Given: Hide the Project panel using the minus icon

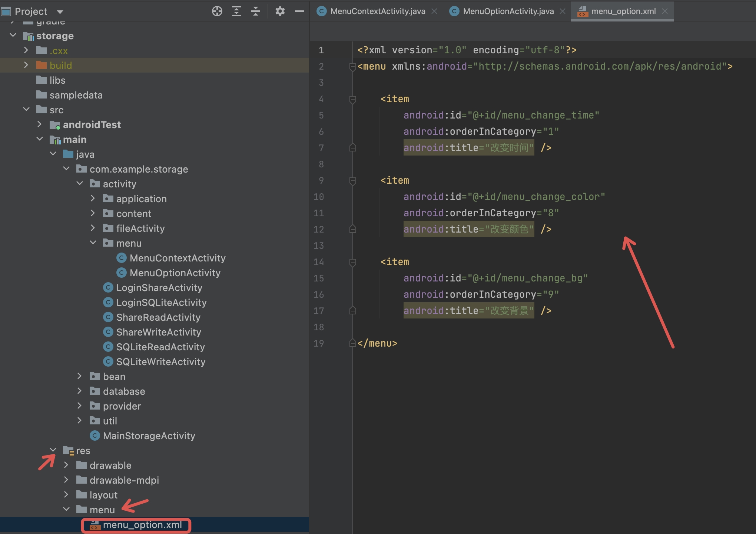Looking at the screenshot, I should [x=299, y=11].
